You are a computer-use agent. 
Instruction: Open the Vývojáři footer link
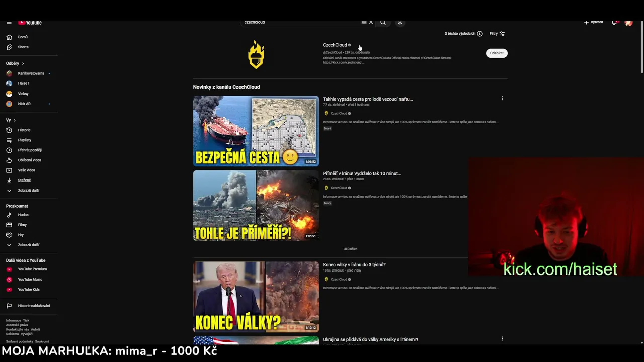point(27,334)
